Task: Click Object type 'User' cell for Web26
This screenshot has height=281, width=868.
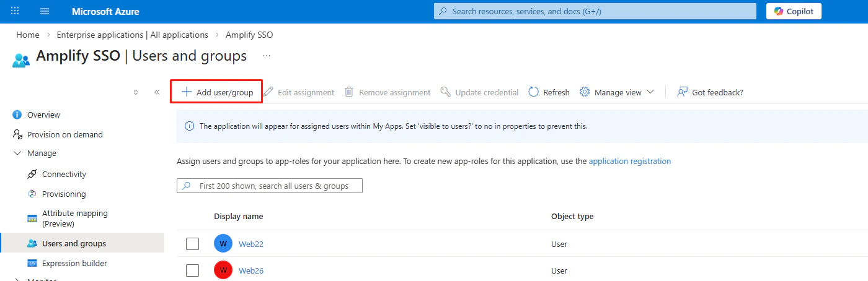Action: (x=559, y=270)
